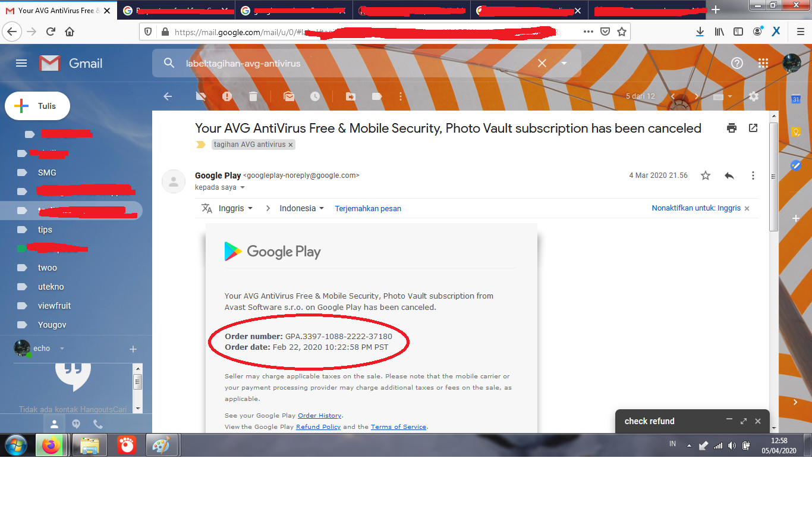812x508 pixels.
Task: Open Google Tasks in side panel
Action: [x=796, y=165]
